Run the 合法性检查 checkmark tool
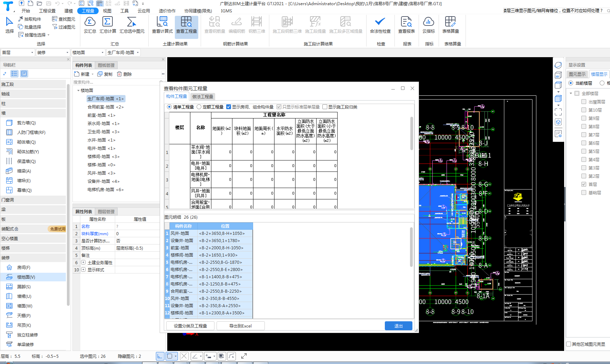Viewport: 610px width, 364px height. [380, 25]
